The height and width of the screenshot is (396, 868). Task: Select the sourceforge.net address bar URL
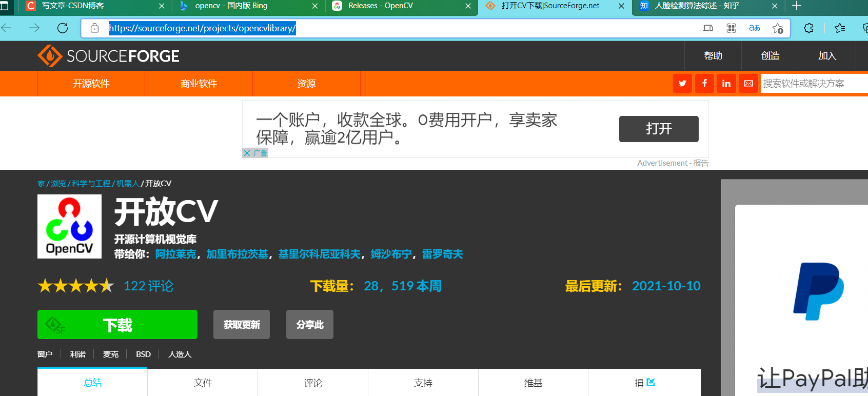coord(202,28)
